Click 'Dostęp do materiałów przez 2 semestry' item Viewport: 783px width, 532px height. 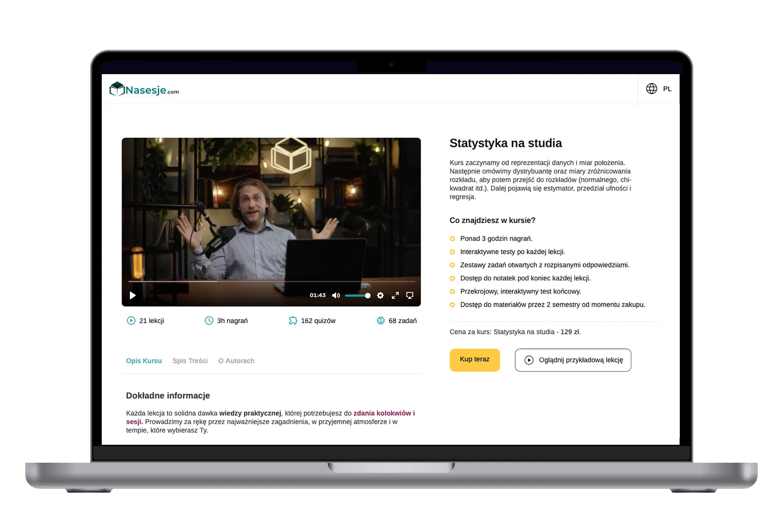pyautogui.click(x=553, y=305)
